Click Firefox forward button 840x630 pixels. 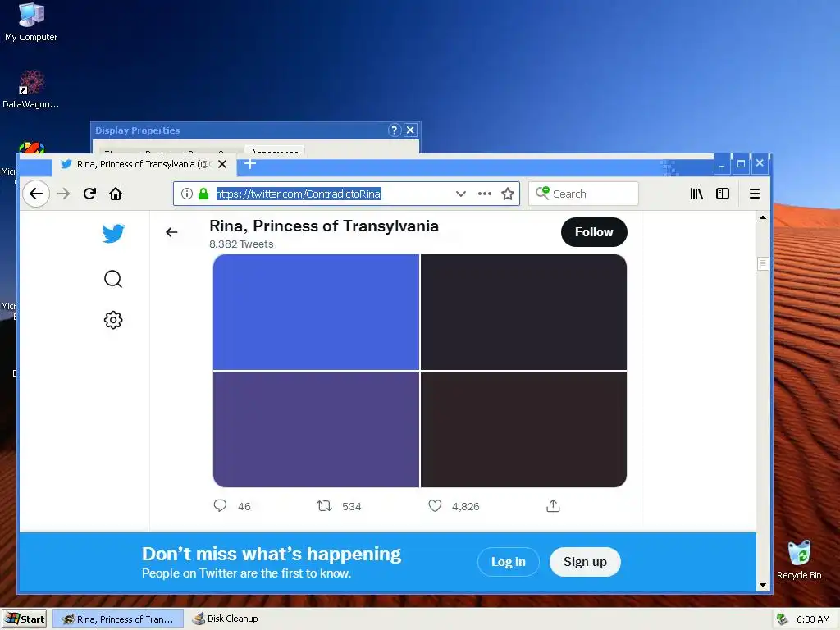click(x=63, y=194)
